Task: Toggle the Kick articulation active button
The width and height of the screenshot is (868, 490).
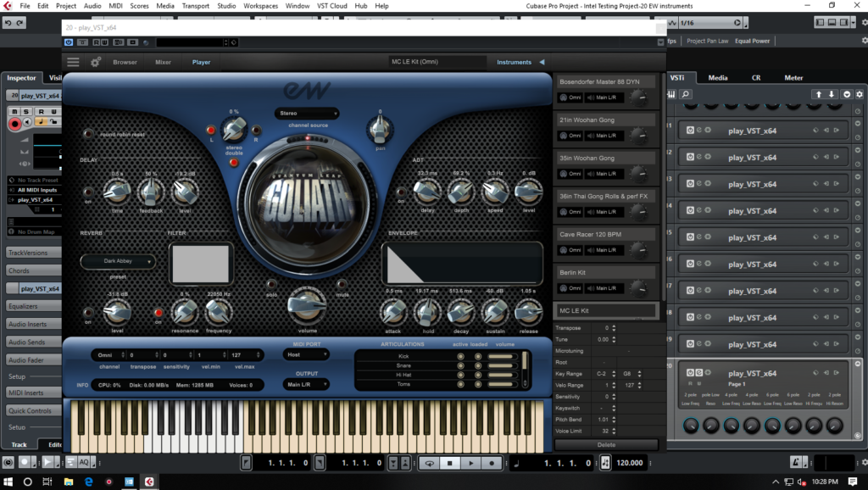Action: click(x=460, y=357)
